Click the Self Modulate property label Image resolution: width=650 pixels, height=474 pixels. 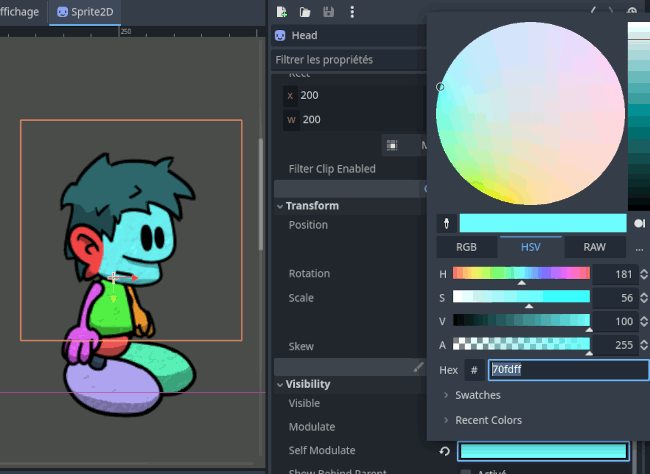(x=322, y=451)
